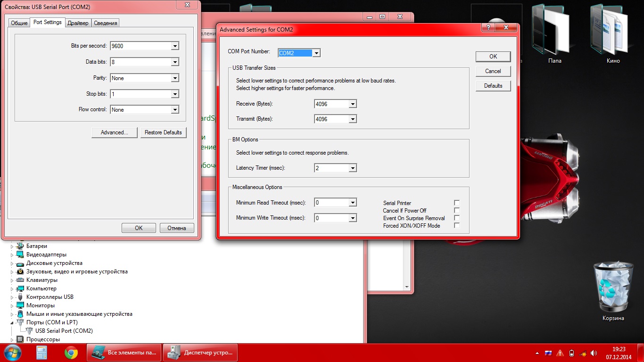Enable the Serial Printer checkbox

tap(456, 203)
